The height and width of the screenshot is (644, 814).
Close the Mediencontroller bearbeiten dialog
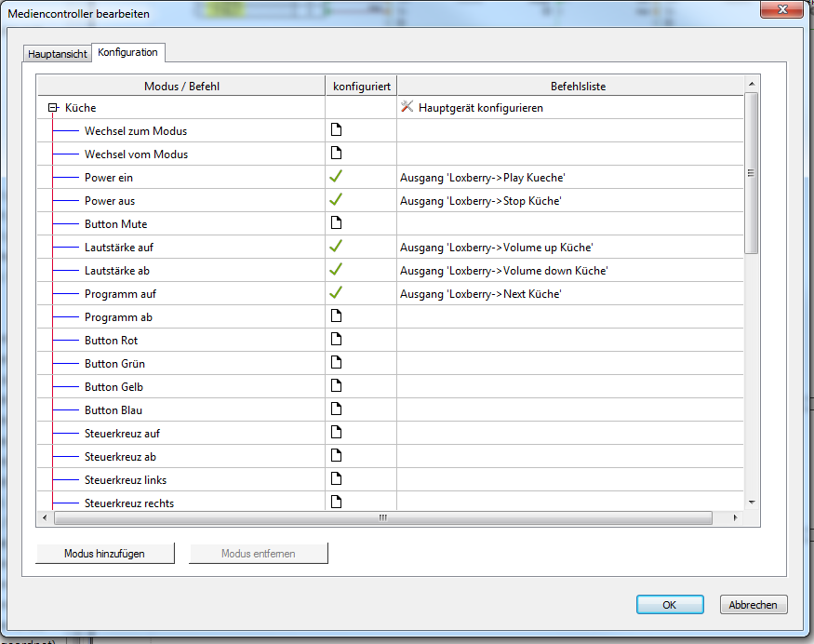(x=782, y=9)
